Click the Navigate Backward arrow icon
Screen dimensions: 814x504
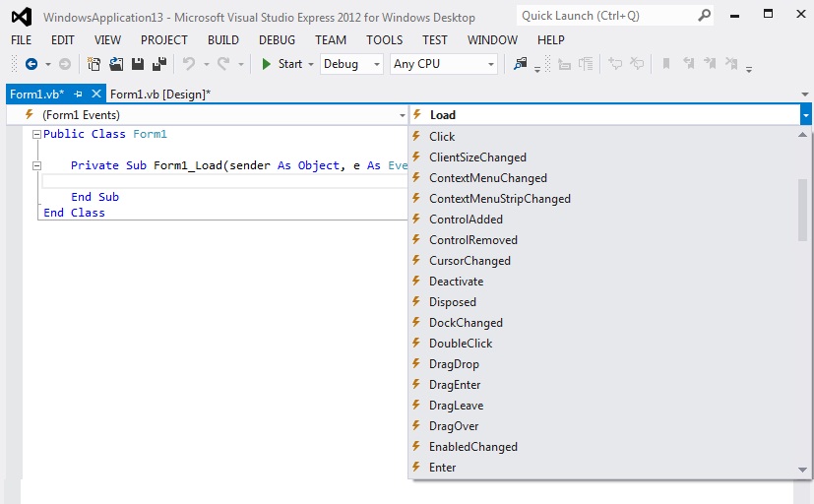[x=31, y=64]
